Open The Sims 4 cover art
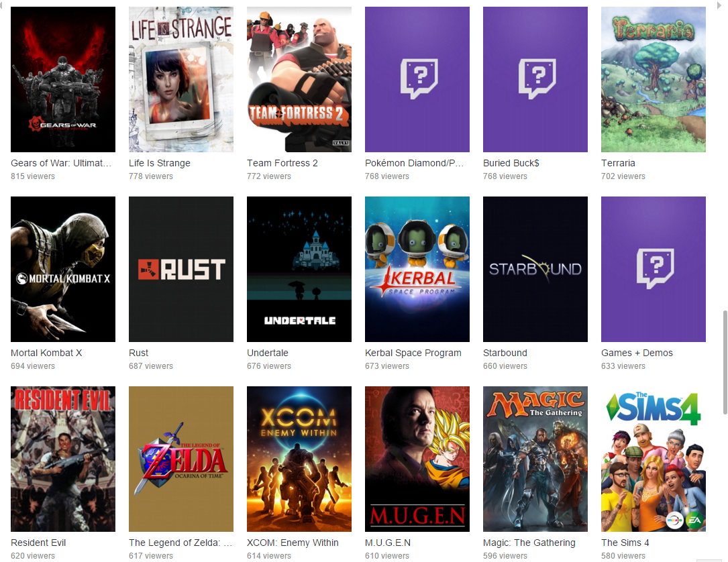728x562 pixels. click(x=654, y=459)
